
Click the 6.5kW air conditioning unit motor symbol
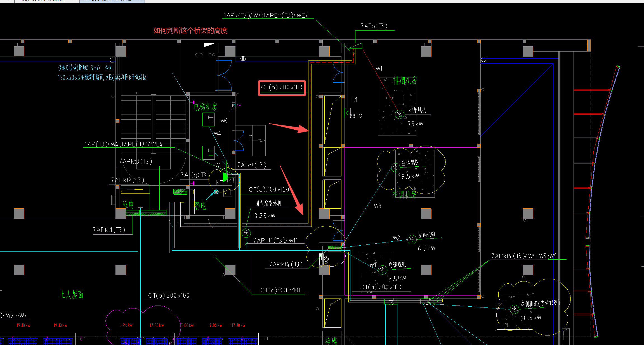(x=412, y=239)
